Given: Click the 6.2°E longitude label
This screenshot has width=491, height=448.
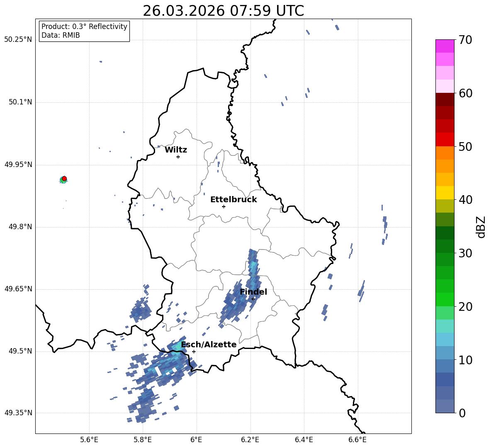Looking at the screenshot, I should pyautogui.click(x=250, y=440).
